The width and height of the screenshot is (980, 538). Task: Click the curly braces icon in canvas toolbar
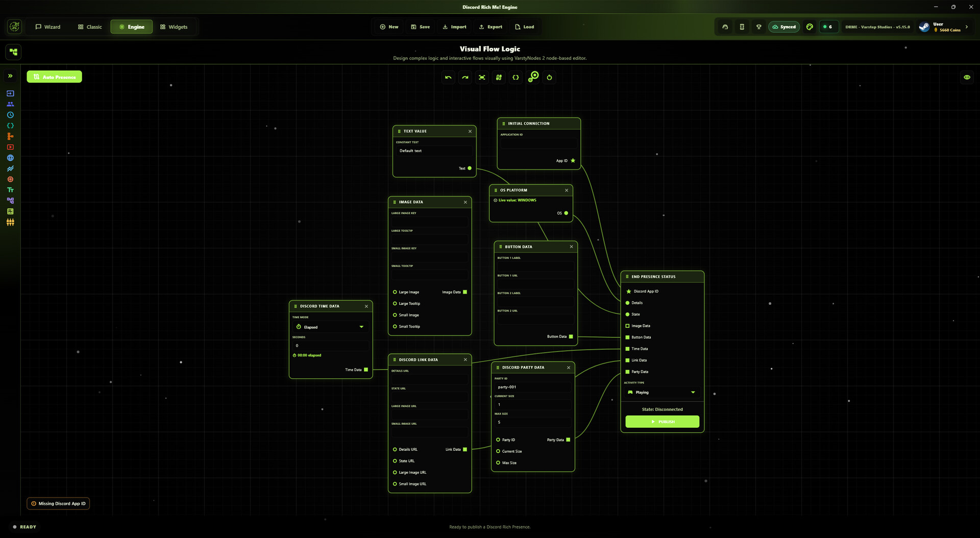click(x=516, y=78)
